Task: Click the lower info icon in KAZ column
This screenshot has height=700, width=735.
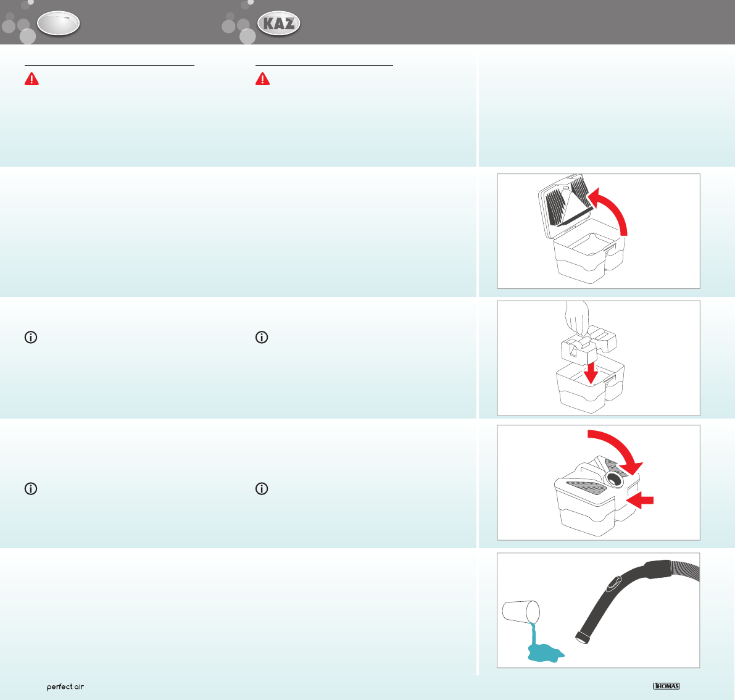Action: coord(262,488)
